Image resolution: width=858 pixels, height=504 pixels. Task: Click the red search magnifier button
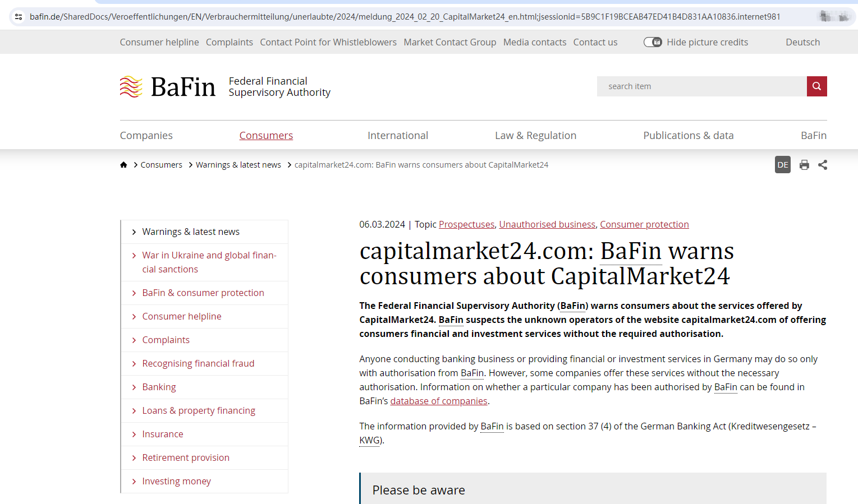pyautogui.click(x=816, y=86)
